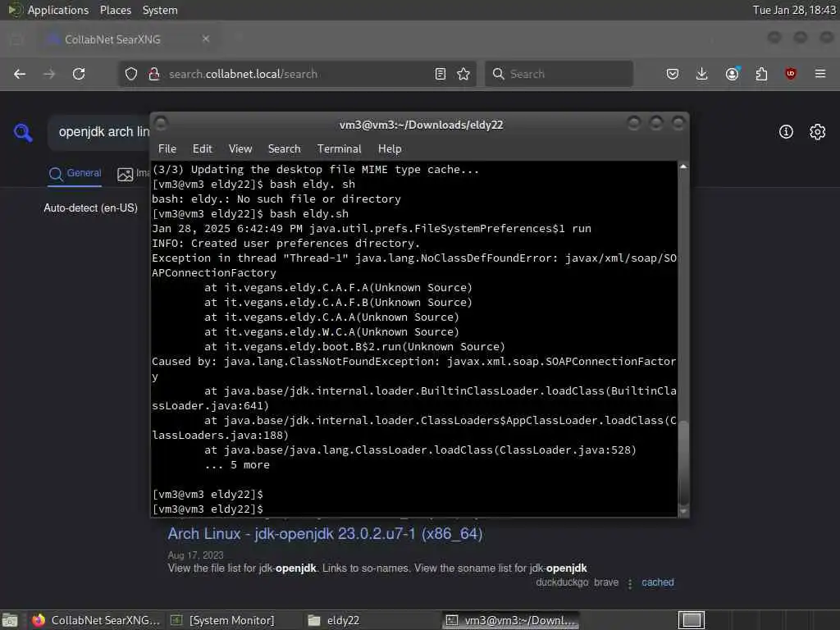Viewport: 840px width, 630px height.
Task: Open SearXNG preferences gear icon
Action: point(818,132)
